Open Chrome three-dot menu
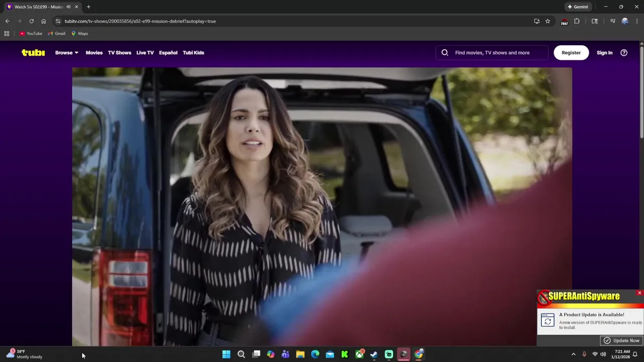This screenshot has height=362, width=644. pos(637,21)
